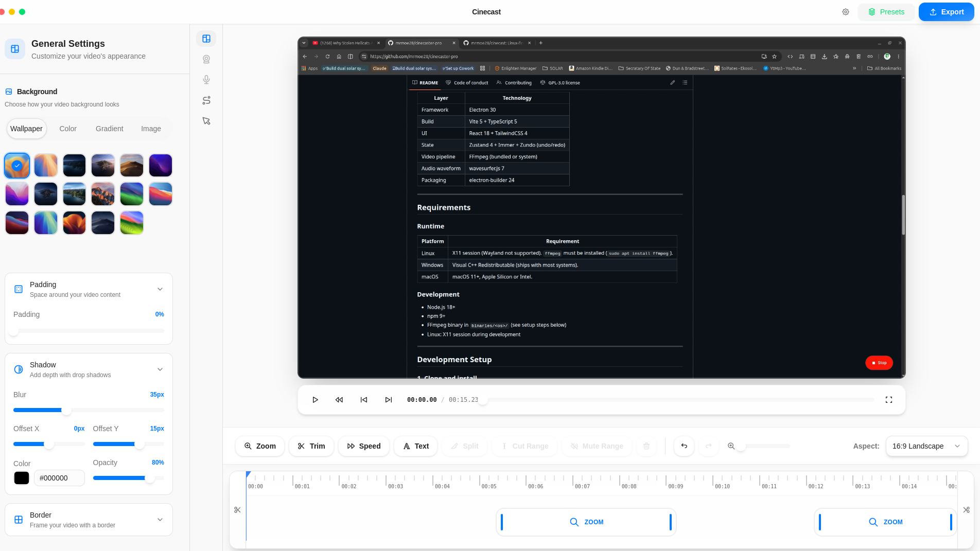Screen dimensions: 980x551
Task: Click the Split button
Action: coord(465,446)
